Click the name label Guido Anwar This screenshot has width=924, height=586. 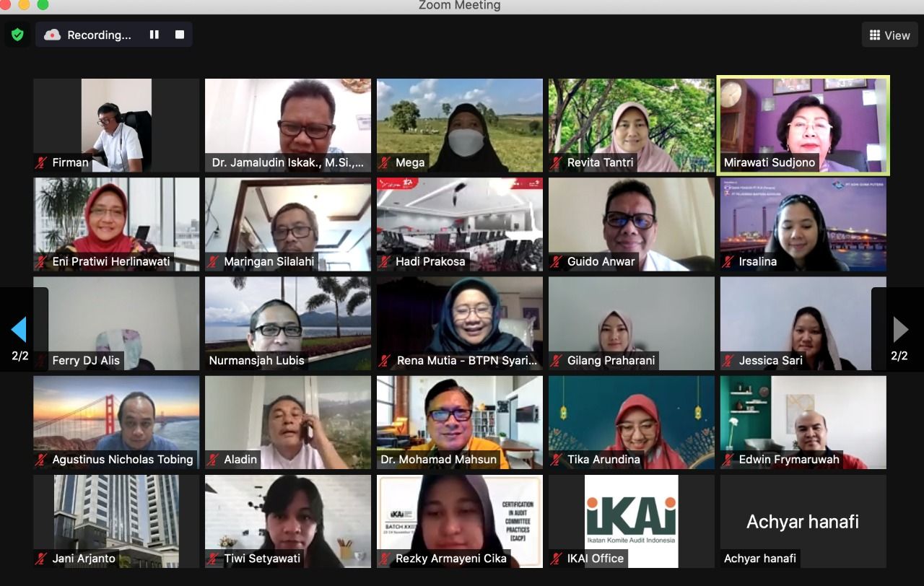click(x=601, y=261)
